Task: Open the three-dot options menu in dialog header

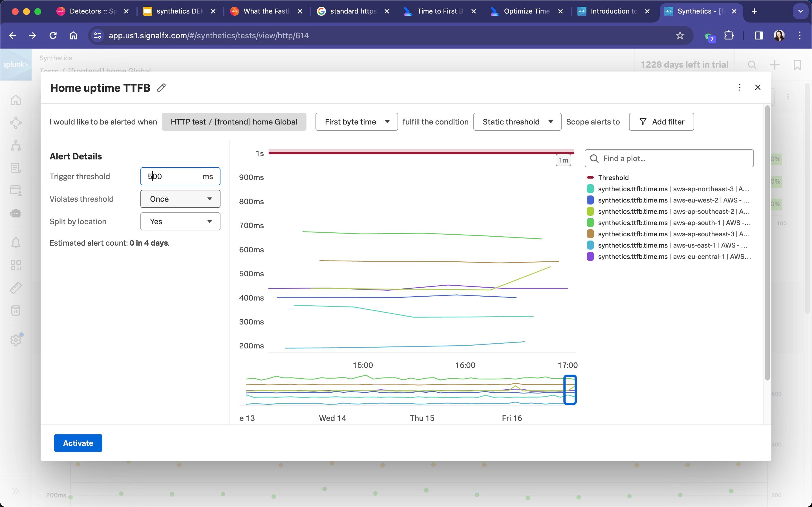Action: [740, 88]
